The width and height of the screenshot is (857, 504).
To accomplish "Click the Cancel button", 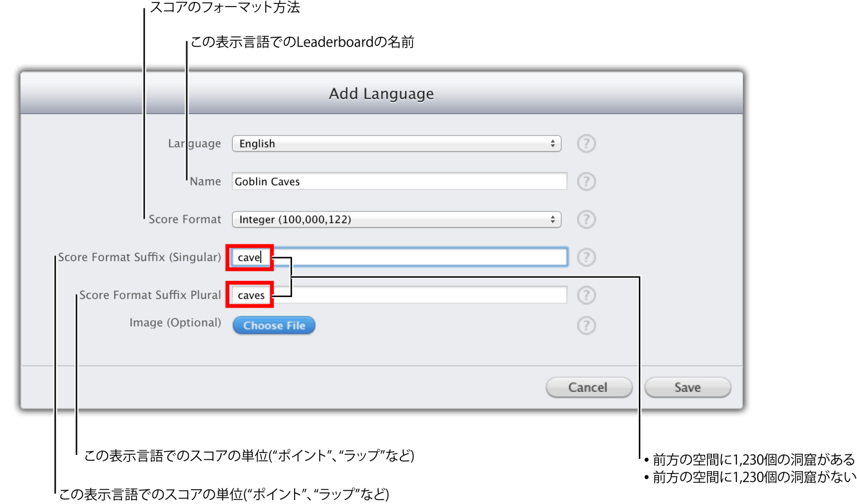I will coord(589,387).
